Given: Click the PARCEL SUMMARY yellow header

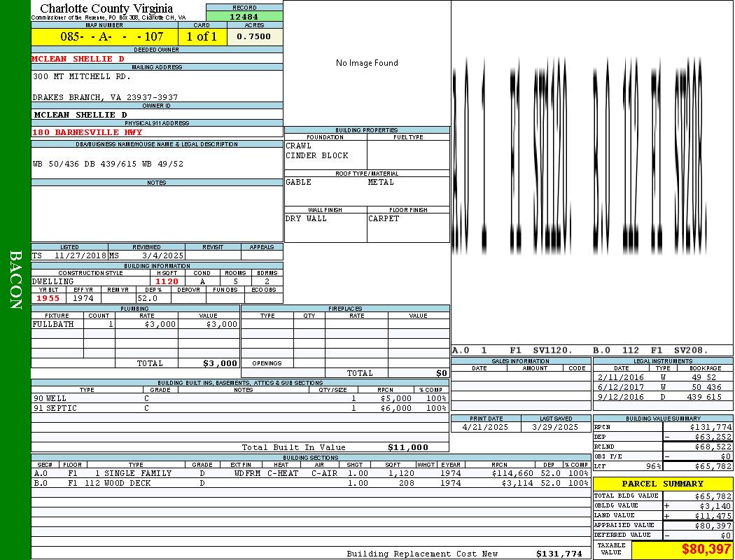Looking at the screenshot, I should click(x=663, y=484).
